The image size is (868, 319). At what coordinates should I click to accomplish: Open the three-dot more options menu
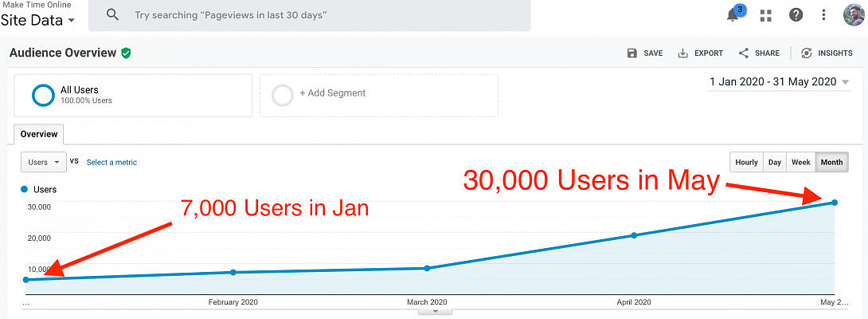[x=824, y=15]
